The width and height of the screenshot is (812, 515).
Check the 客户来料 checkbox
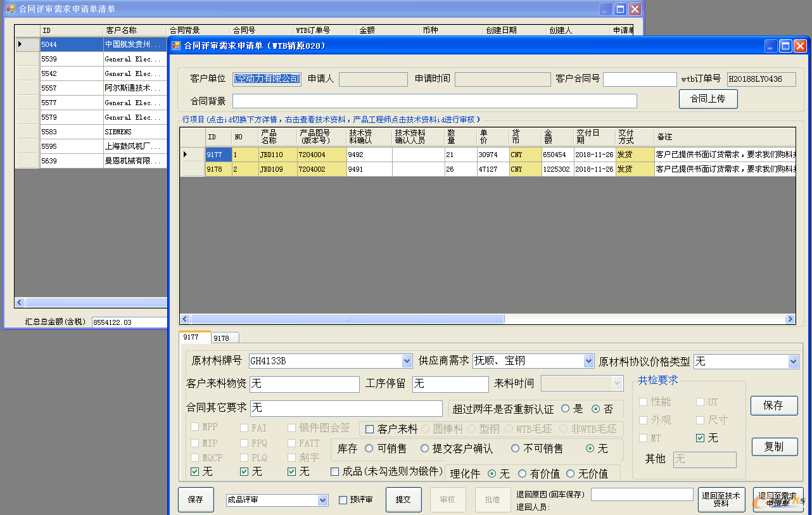[369, 429]
